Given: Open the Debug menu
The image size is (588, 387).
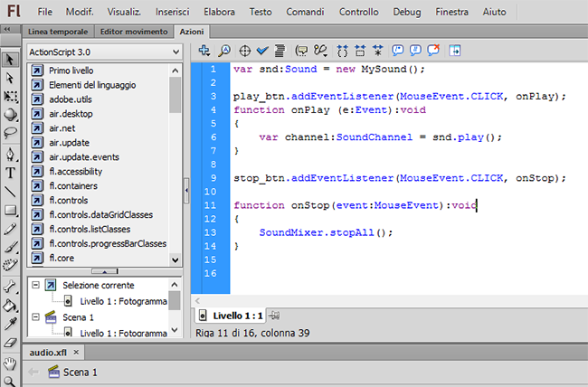Looking at the screenshot, I should 406,12.
